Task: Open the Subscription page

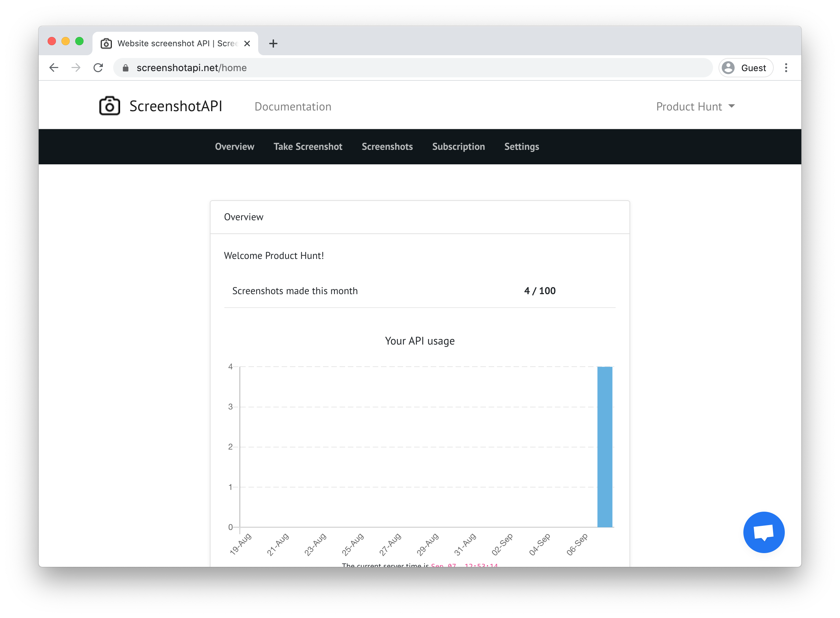Action: click(458, 147)
